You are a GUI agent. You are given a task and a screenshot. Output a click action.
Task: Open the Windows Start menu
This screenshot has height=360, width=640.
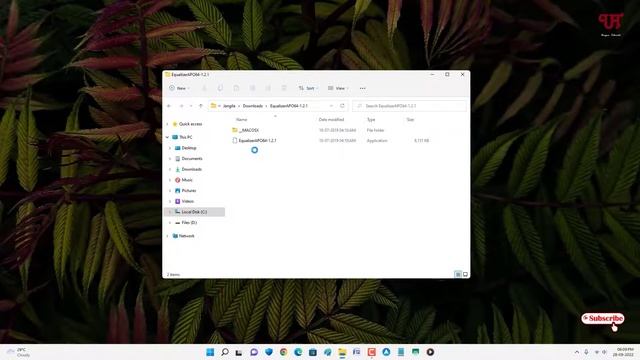[x=210, y=352]
